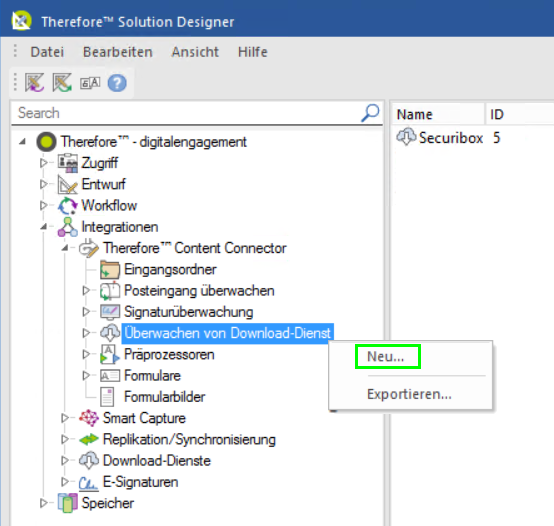Click the Formularbilder page icon
The height and width of the screenshot is (526, 554).
pyautogui.click(x=107, y=397)
